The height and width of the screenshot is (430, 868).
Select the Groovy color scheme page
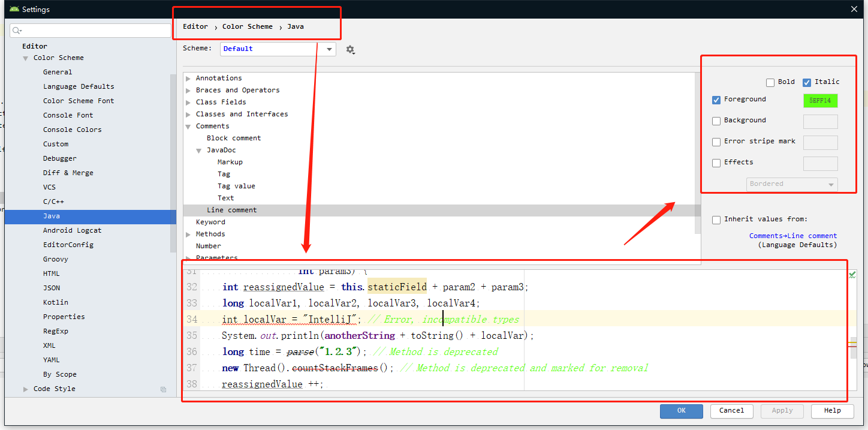click(56, 259)
